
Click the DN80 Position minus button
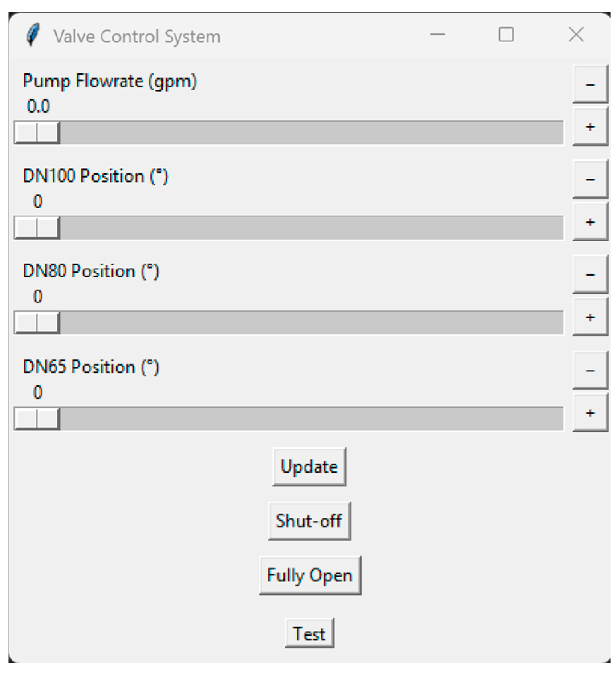[590, 274]
